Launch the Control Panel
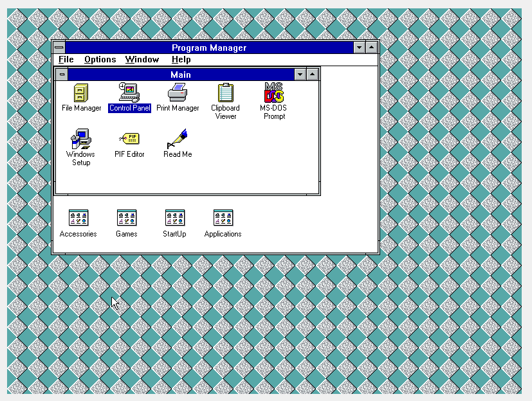Screen dimensions: 532x401 (x=129, y=94)
